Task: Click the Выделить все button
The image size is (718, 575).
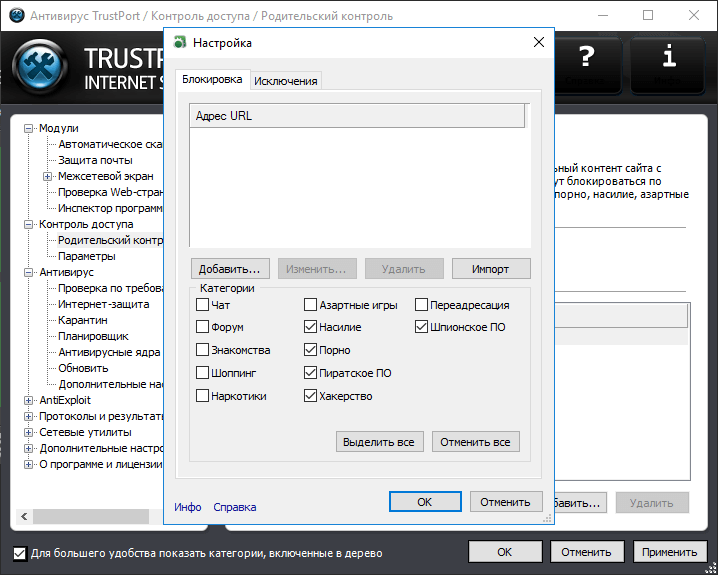Action: tap(380, 442)
